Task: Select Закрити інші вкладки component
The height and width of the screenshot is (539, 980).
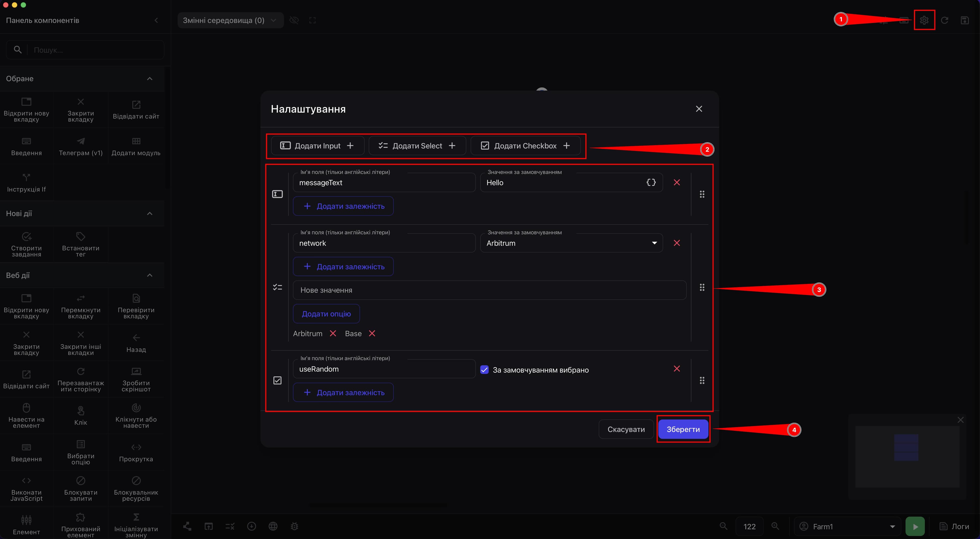Action: 81,343
